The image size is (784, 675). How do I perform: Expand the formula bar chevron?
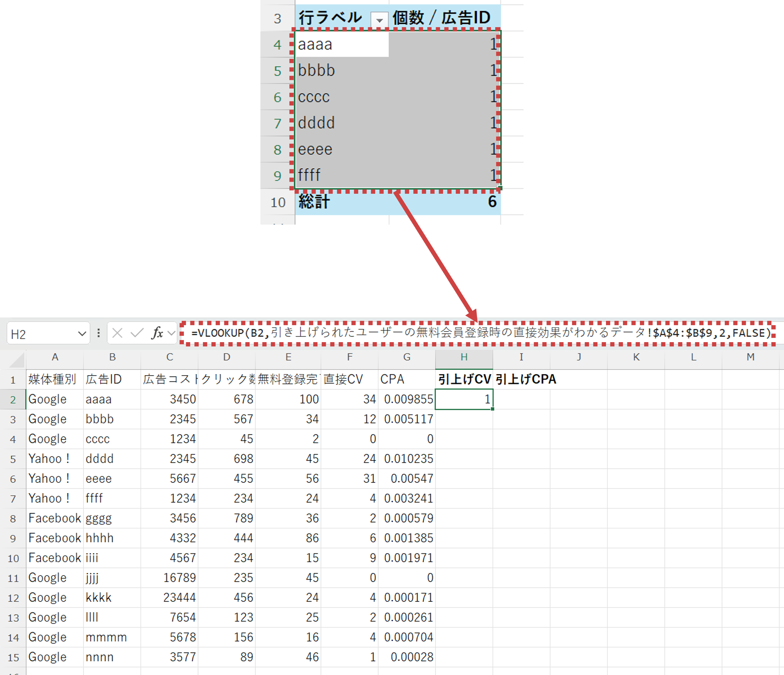[172, 333]
